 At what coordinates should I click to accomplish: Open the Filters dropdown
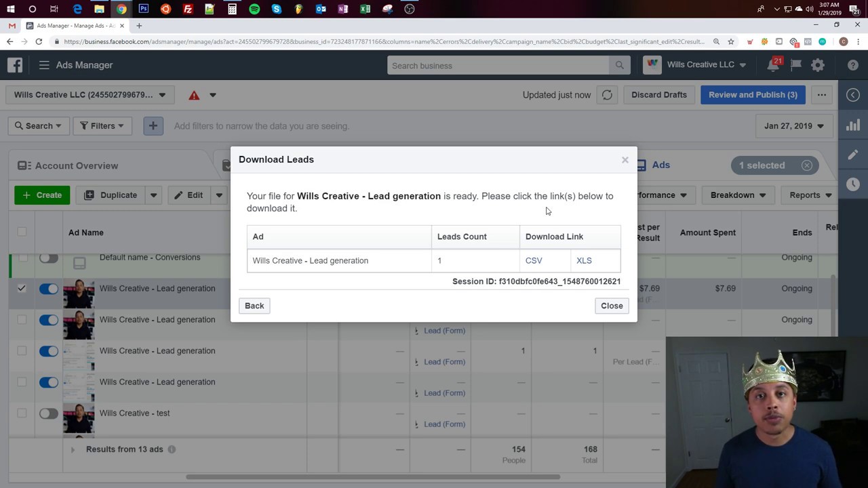click(x=102, y=126)
